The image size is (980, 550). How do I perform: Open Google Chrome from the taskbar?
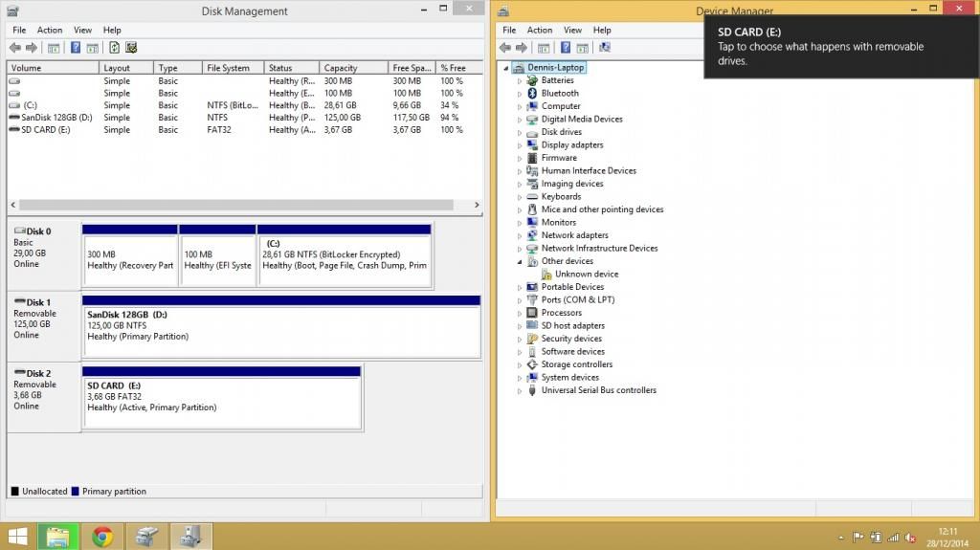tap(102, 537)
